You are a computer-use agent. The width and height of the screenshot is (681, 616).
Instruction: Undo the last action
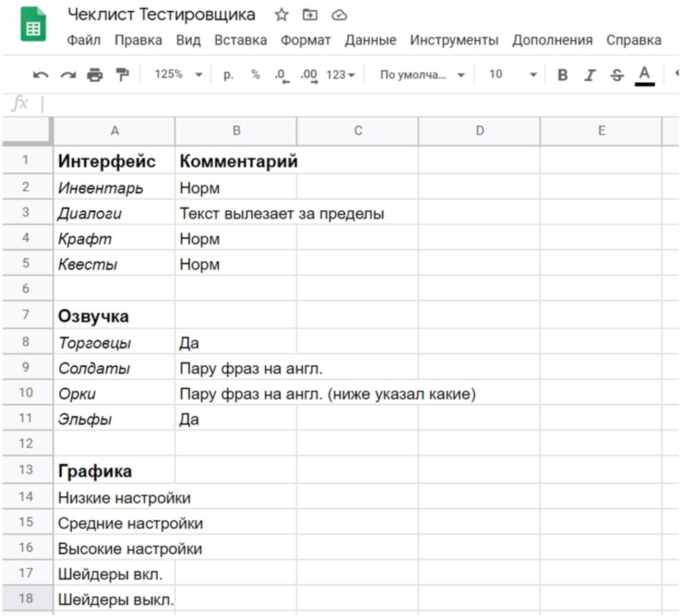[x=41, y=75]
